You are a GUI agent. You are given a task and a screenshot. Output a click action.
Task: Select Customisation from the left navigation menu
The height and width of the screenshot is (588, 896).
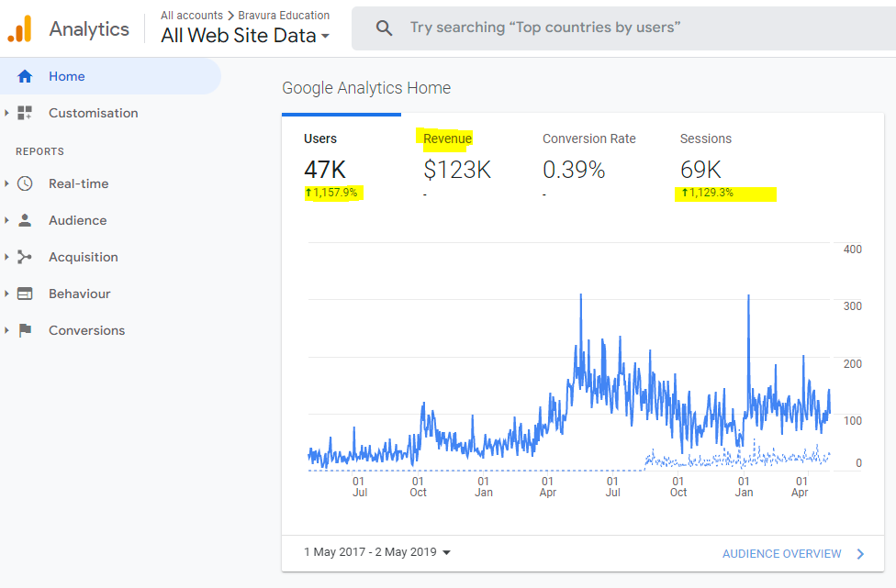[93, 113]
